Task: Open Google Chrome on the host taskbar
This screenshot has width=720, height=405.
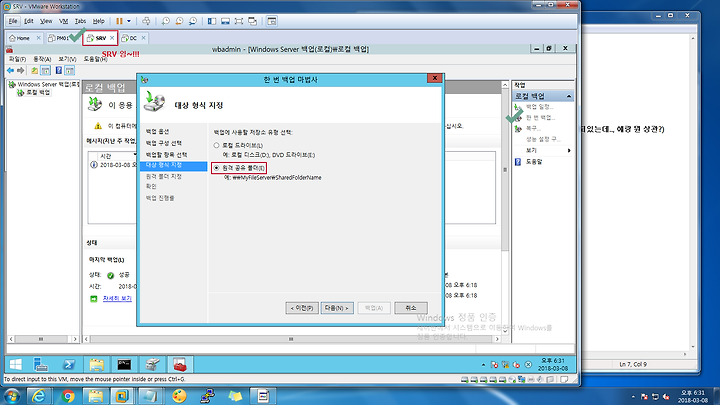Action: pos(68,396)
